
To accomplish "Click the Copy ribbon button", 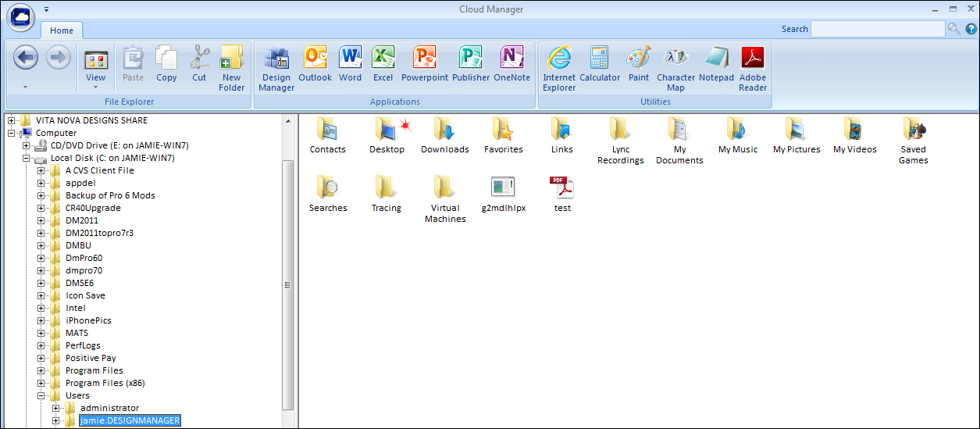I will 166,64.
